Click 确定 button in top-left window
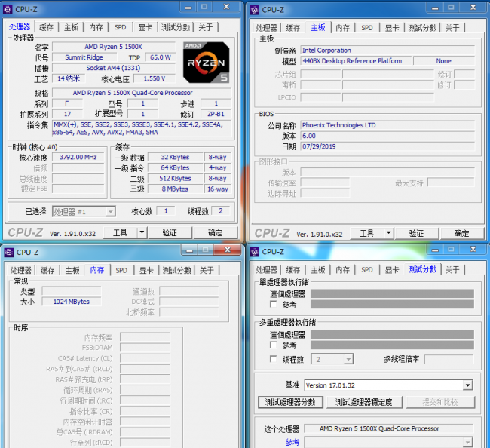 point(215,232)
